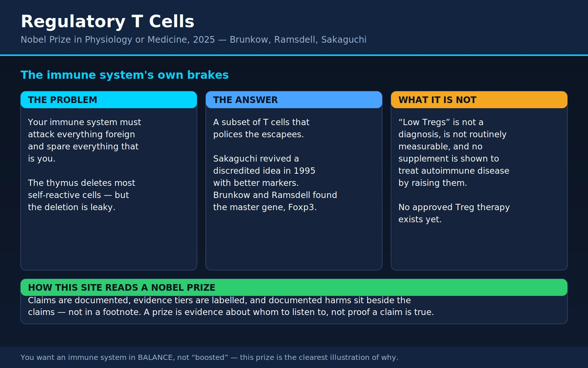Click the blank lower area of THE ANSWER card
This screenshot has width=588, height=368.
coord(294,241)
